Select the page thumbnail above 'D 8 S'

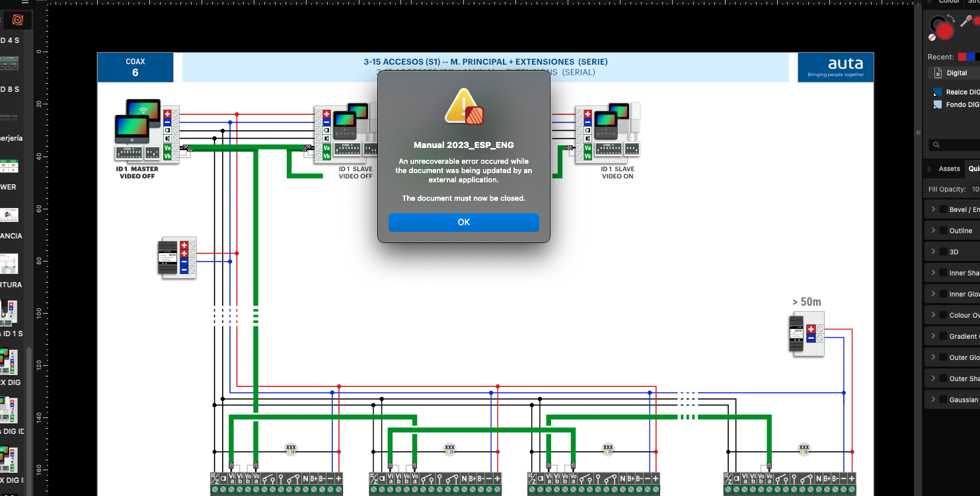[x=9, y=64]
